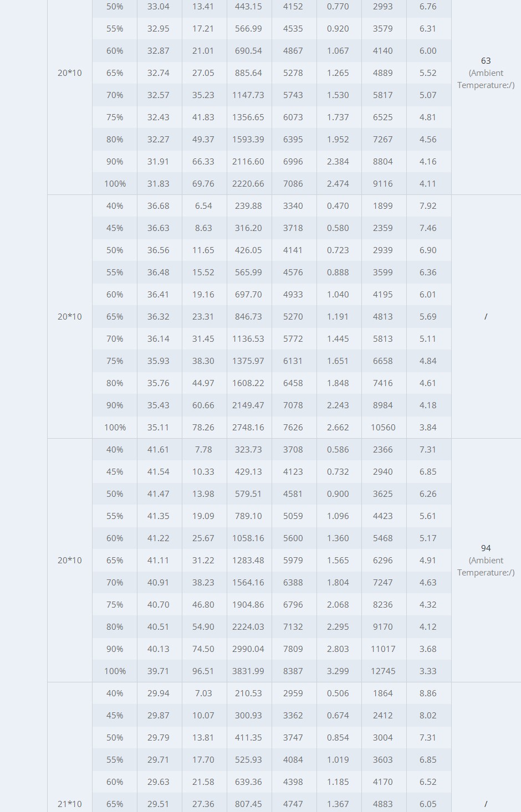Select thrust value 3831.99
521x812 pixels.
point(248,671)
